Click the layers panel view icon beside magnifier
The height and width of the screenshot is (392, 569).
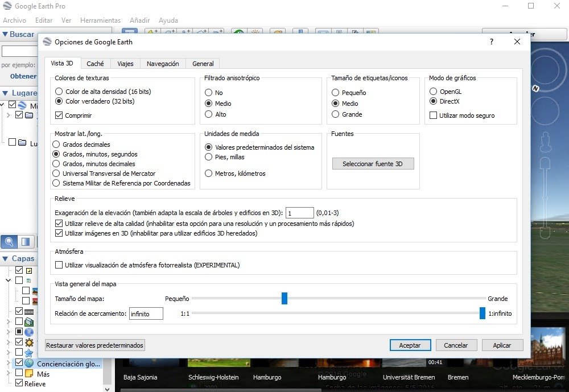[26, 241]
